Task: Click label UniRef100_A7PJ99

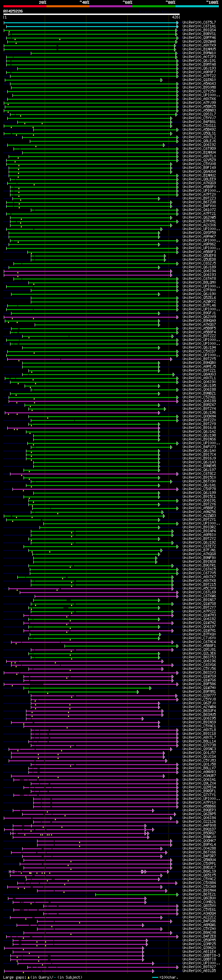Action: click(x=199, y=103)
